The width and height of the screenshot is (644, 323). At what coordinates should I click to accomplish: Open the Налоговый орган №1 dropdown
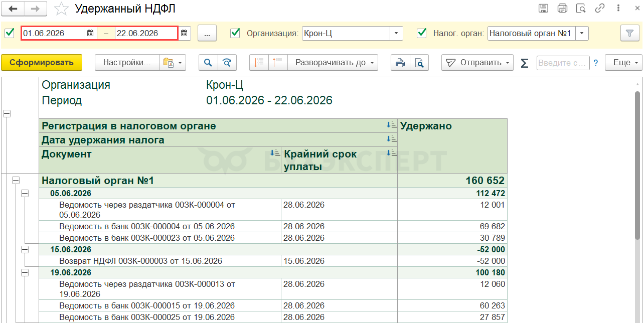(x=582, y=33)
